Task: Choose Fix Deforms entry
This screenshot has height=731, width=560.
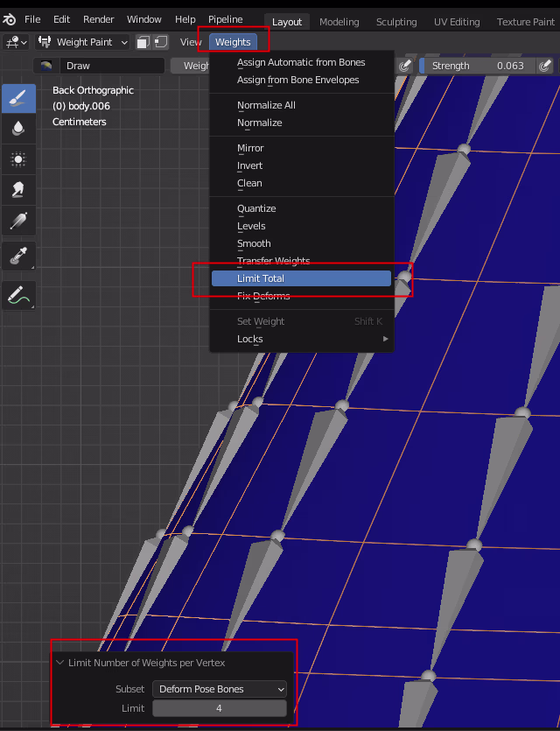Action: pyautogui.click(x=301, y=296)
